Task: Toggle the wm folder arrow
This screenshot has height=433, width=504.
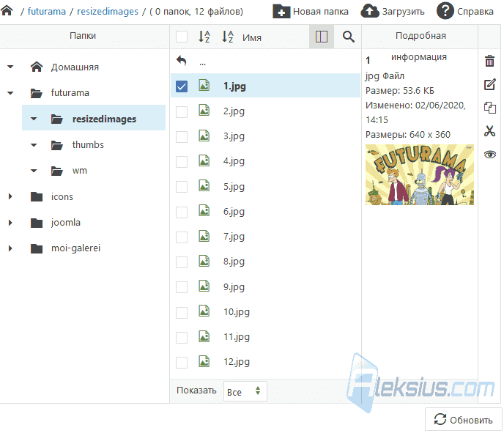Action: click(34, 171)
